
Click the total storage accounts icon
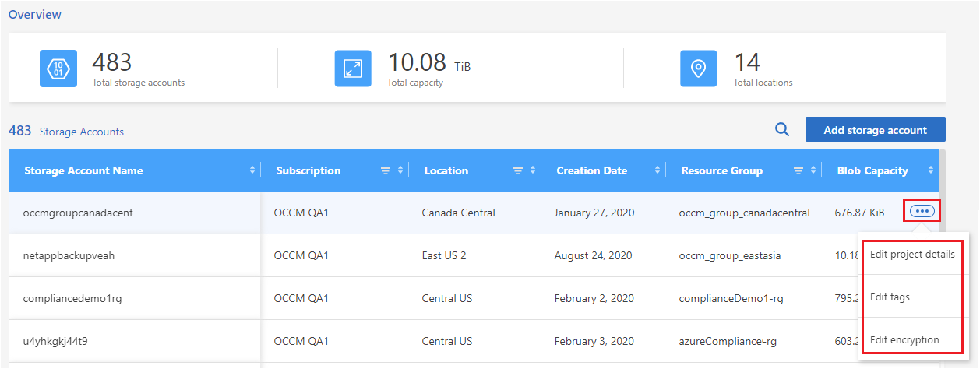(58, 69)
